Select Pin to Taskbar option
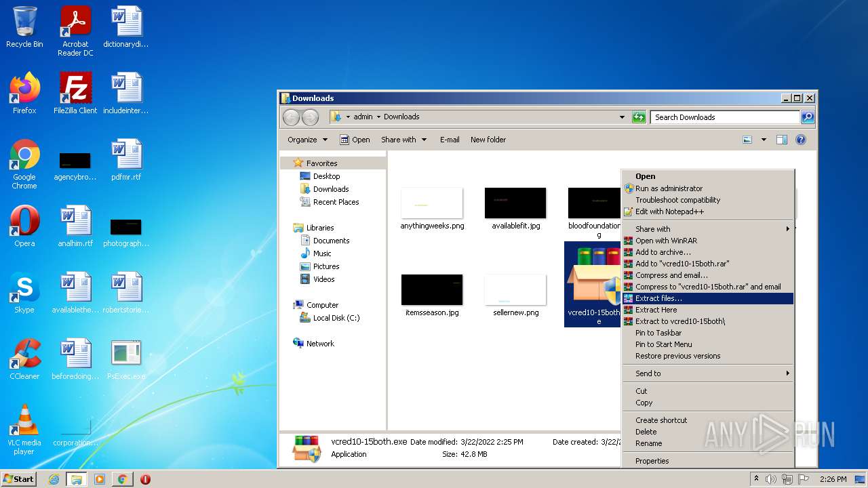The height and width of the screenshot is (488, 868). [x=708, y=333]
